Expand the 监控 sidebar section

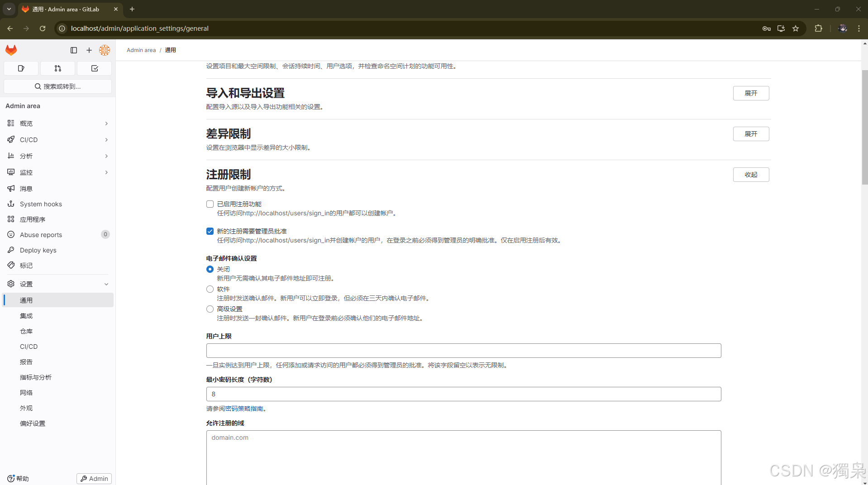tap(106, 172)
